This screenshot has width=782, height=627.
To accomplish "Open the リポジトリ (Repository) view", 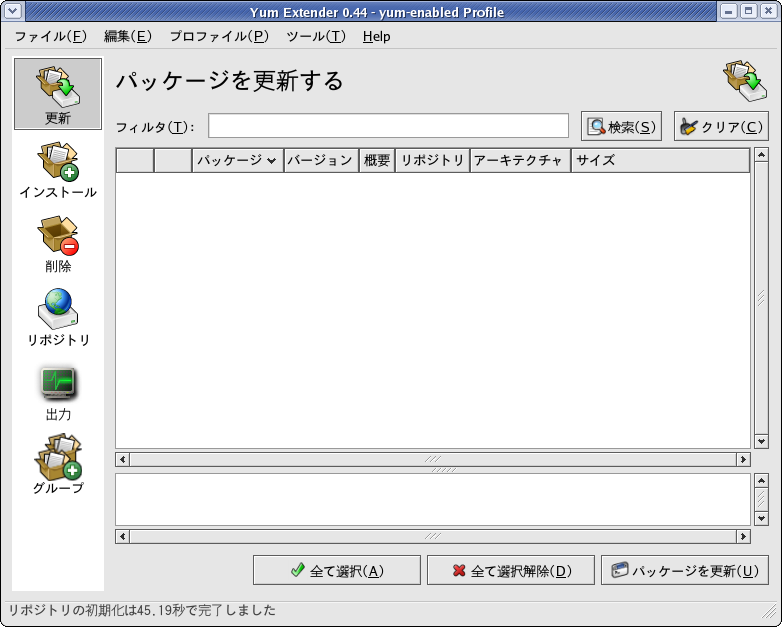I will [x=58, y=317].
